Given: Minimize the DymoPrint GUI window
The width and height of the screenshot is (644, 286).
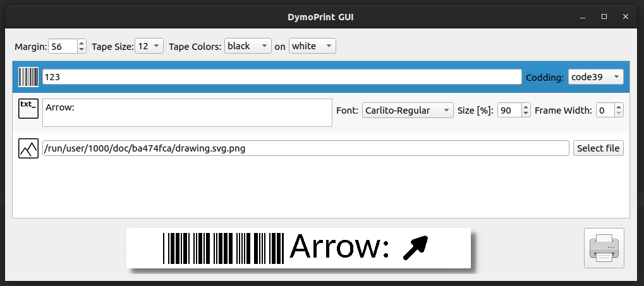Looking at the screenshot, I should click(x=583, y=17).
